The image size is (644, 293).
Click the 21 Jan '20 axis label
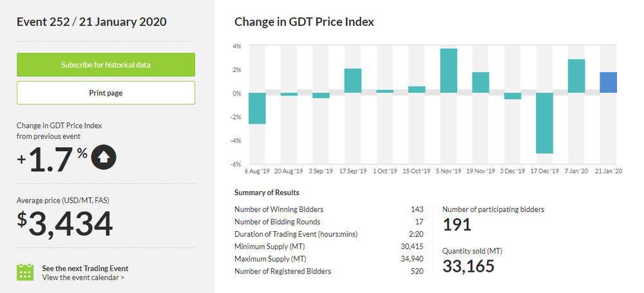608,171
